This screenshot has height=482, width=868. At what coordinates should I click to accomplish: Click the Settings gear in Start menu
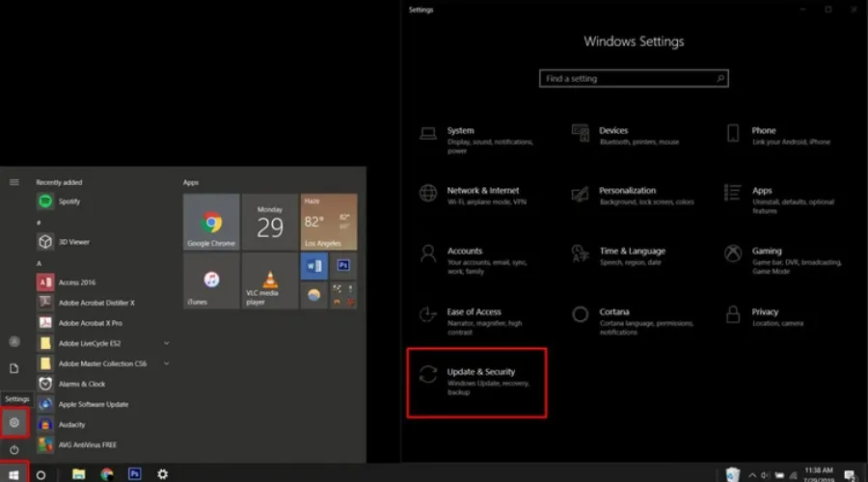pos(14,422)
